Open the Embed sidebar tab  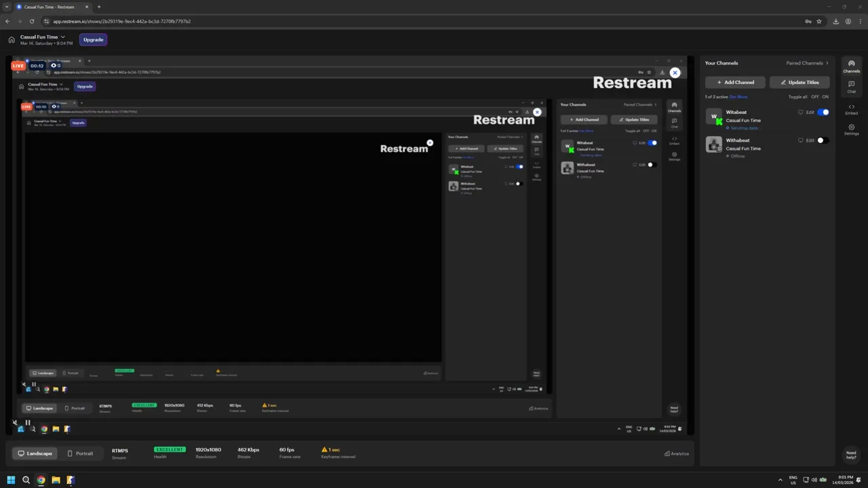pyautogui.click(x=852, y=109)
